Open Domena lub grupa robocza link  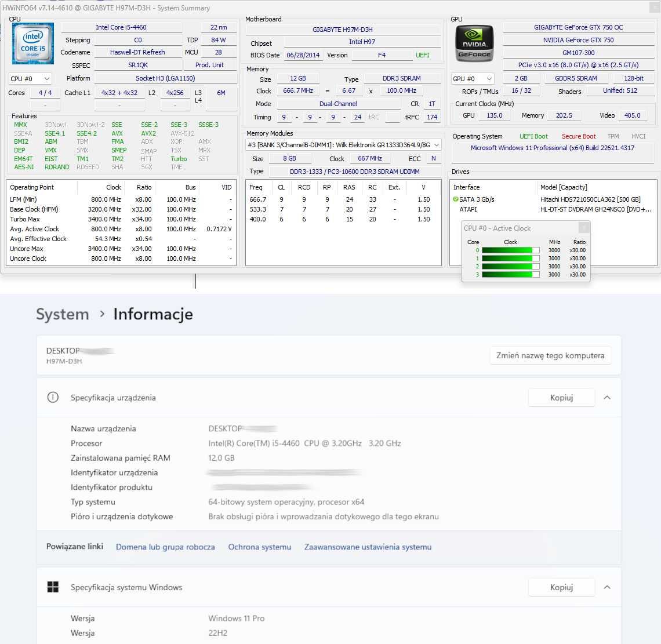(165, 547)
